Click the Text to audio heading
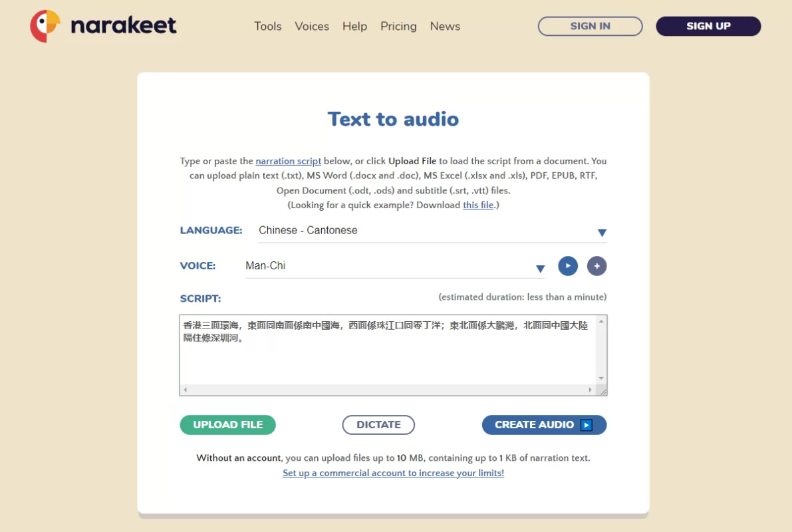Image resolution: width=792 pixels, height=532 pixels. tap(393, 119)
